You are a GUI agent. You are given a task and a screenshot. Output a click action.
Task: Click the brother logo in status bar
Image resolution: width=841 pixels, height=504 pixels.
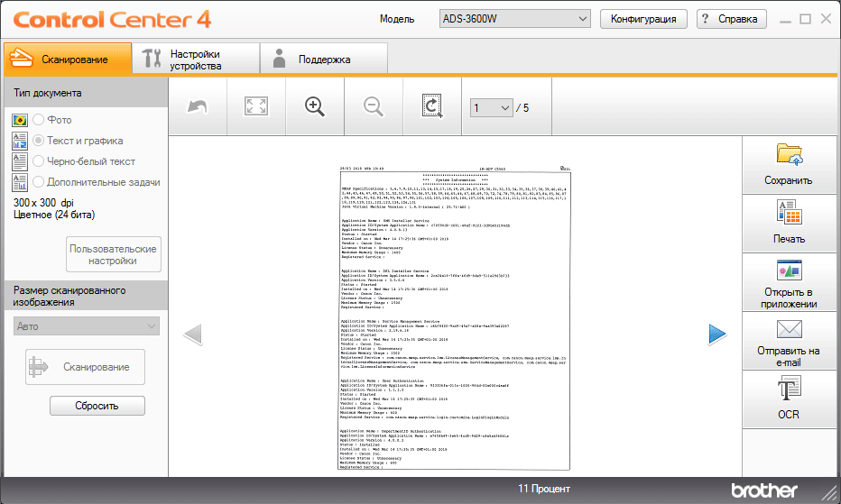764,490
